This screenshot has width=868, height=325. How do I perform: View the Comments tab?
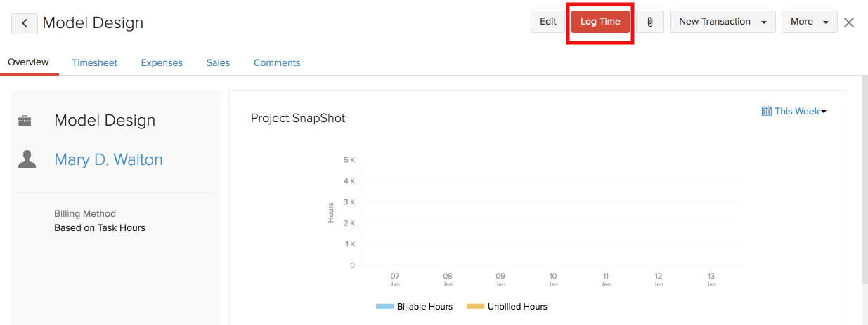[277, 62]
